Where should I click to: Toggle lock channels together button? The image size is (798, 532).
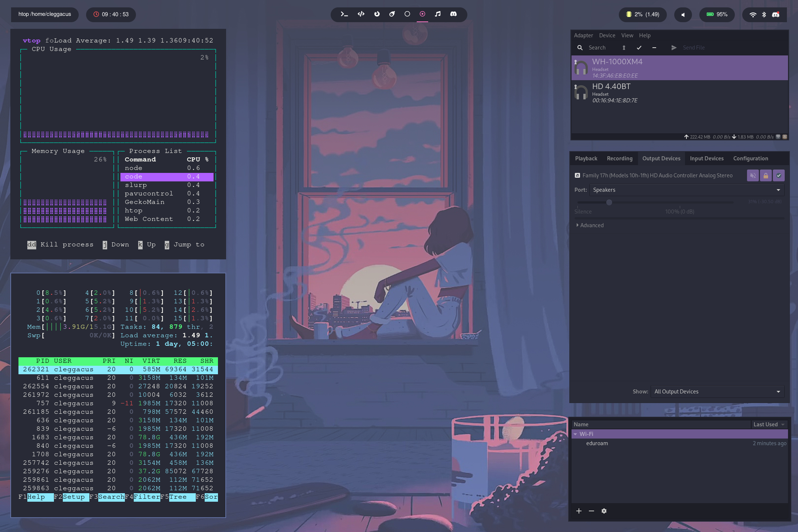[765, 175]
